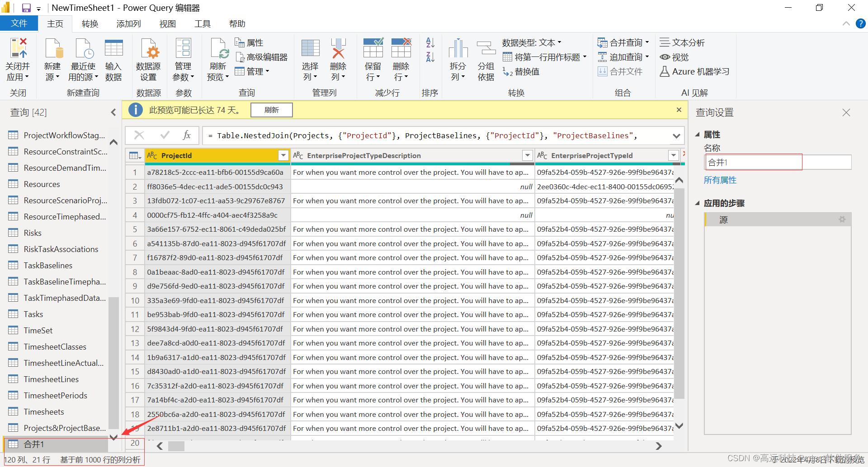Switch to the Home (主页) tab

pyautogui.click(x=55, y=23)
